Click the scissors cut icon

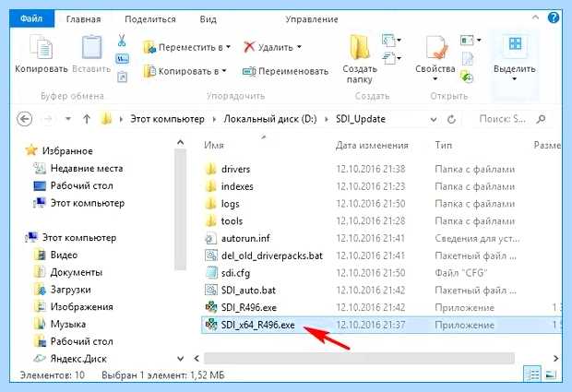coord(122,40)
